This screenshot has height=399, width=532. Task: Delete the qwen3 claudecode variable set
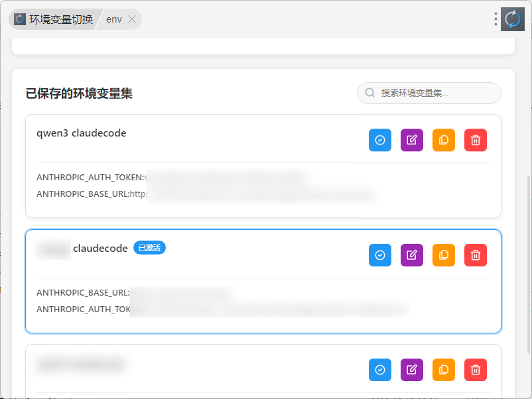coord(476,140)
